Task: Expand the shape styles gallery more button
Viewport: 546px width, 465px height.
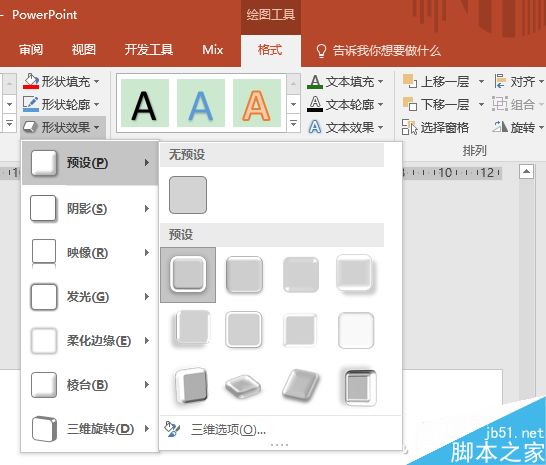Action: (x=9, y=123)
